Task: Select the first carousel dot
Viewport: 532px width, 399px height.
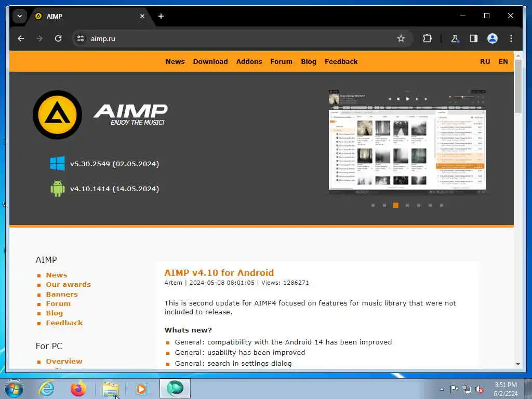Action: 373,205
